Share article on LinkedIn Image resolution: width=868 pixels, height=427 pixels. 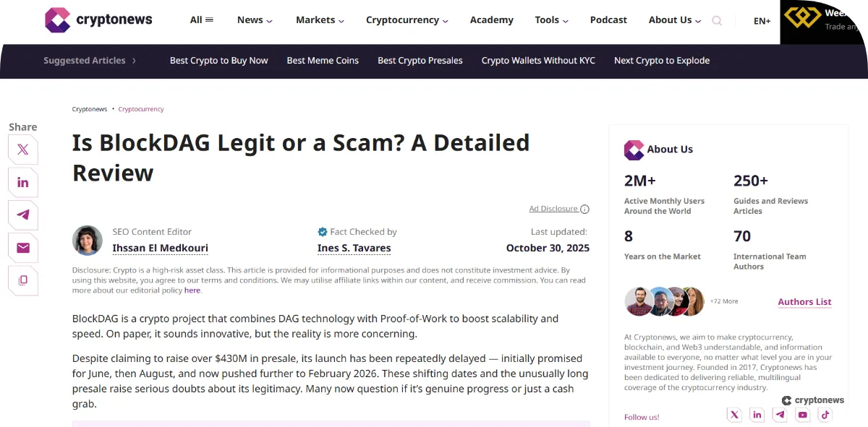coord(23,183)
